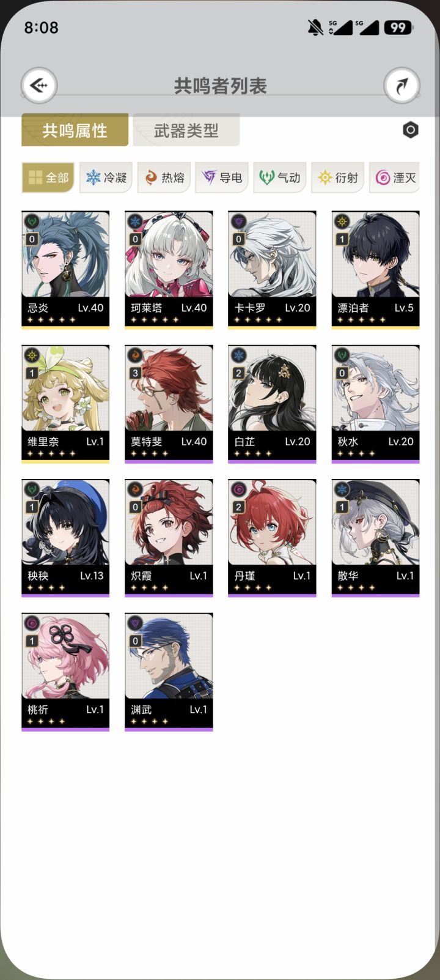Open the hexagon settings icon
Screen dimensions: 440x980
[x=411, y=130]
